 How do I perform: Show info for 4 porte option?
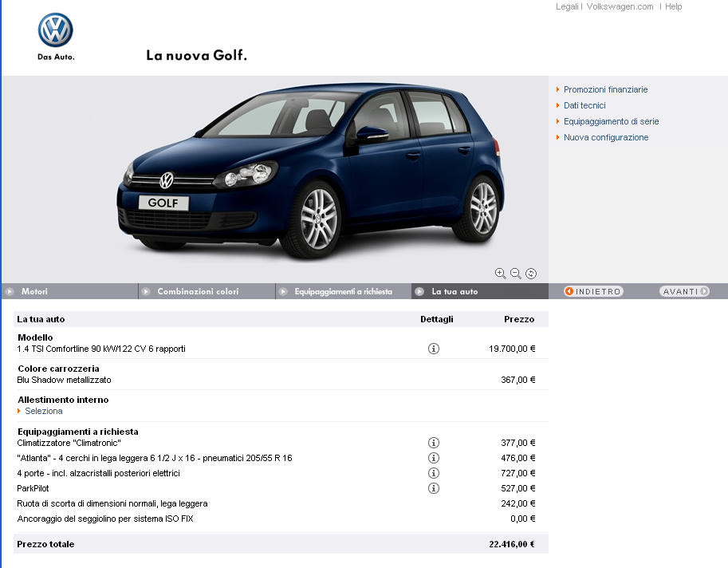click(x=434, y=473)
